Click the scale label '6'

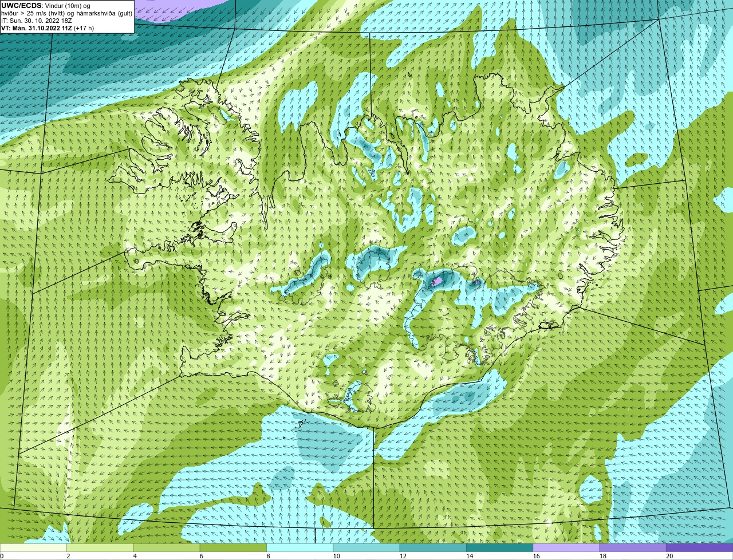(x=201, y=556)
